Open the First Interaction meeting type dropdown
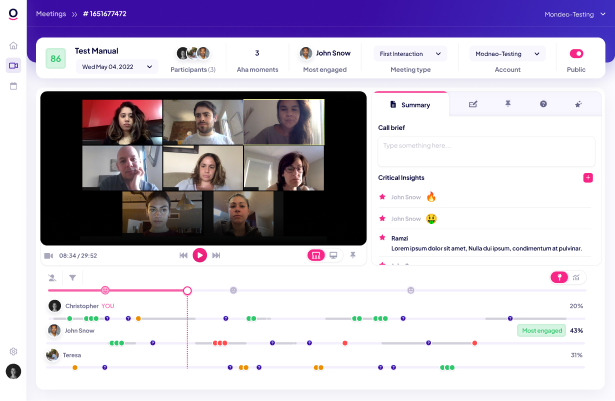The height and width of the screenshot is (401, 615). pyautogui.click(x=410, y=54)
